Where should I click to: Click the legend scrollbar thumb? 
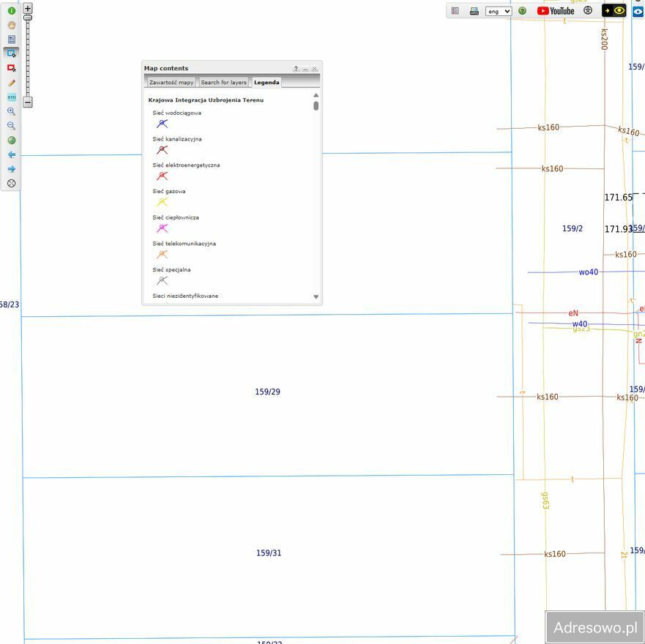(x=316, y=105)
